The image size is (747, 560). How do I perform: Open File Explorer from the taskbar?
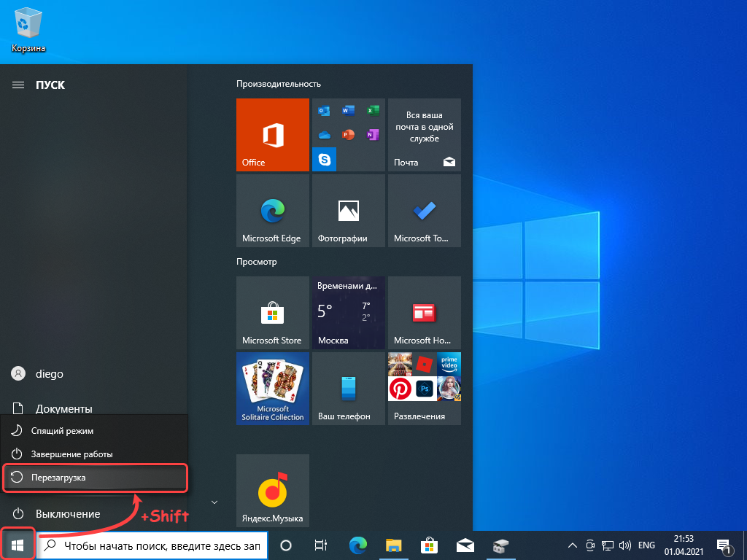[394, 545]
